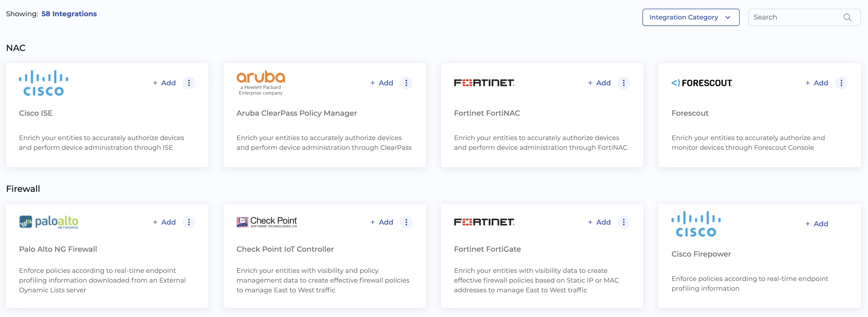The height and width of the screenshot is (317, 868).
Task: Add the Forescout integration
Action: 817,83
